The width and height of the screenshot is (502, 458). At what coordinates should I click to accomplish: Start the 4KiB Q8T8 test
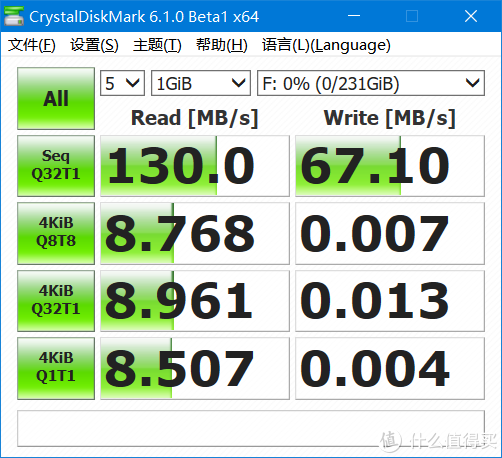56,233
